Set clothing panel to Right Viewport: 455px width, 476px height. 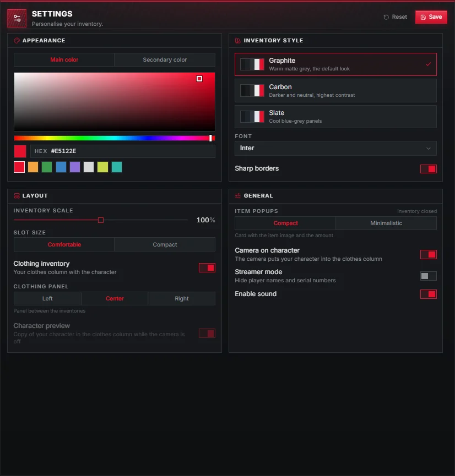tap(182, 298)
